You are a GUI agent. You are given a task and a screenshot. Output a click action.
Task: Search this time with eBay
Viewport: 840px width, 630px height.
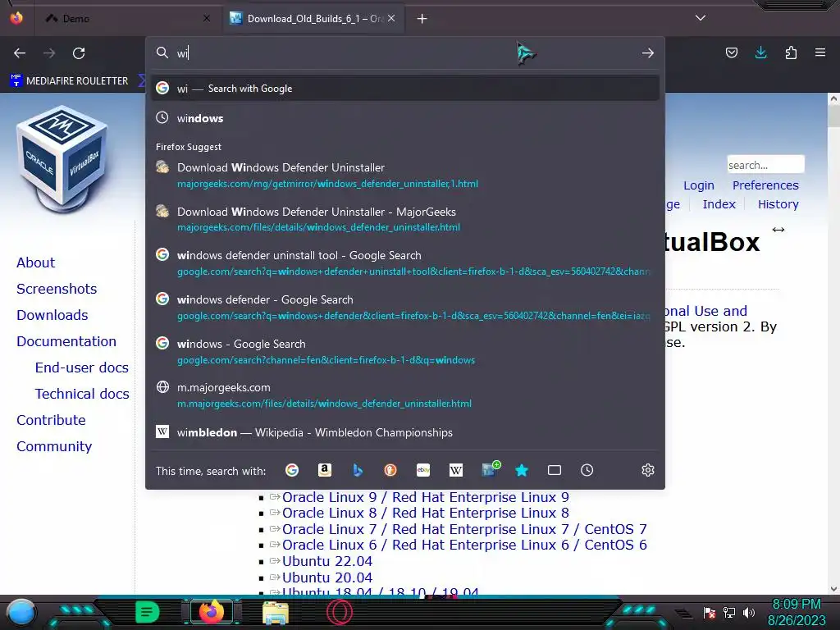pyautogui.click(x=423, y=470)
